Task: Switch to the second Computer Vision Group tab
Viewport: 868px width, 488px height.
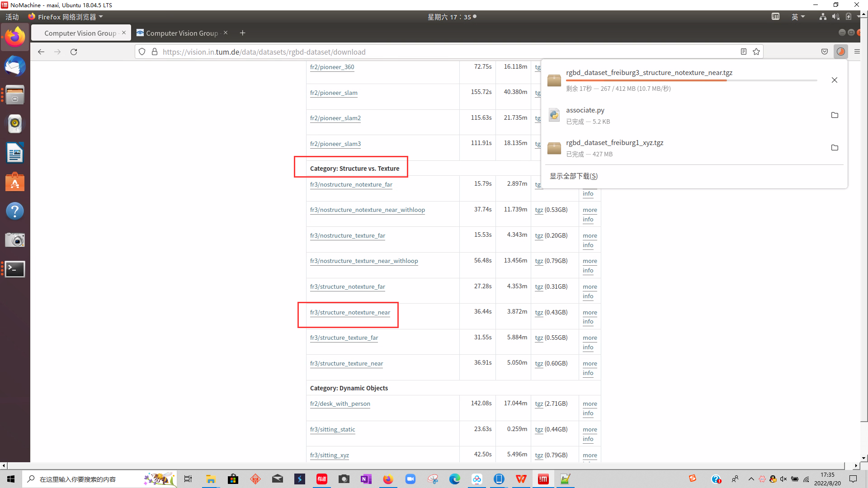Action: tap(182, 33)
